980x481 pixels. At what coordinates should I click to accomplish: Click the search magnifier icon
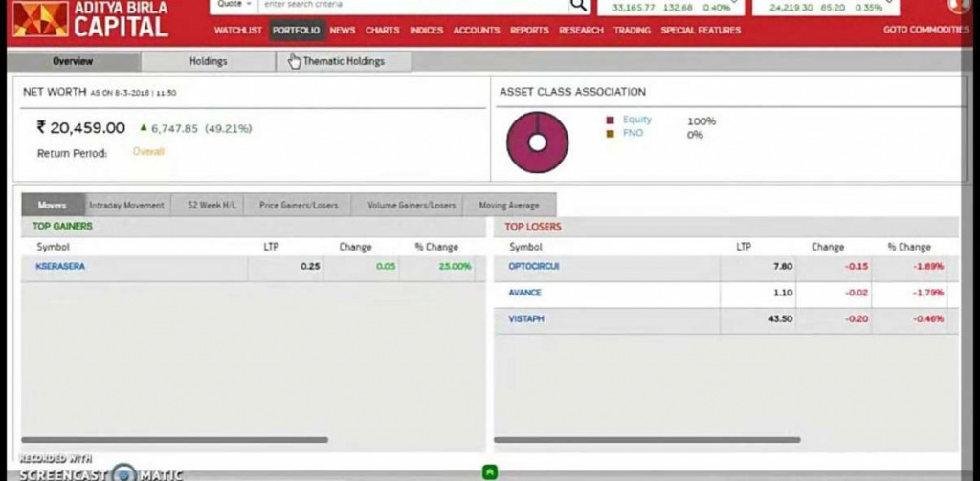click(579, 5)
